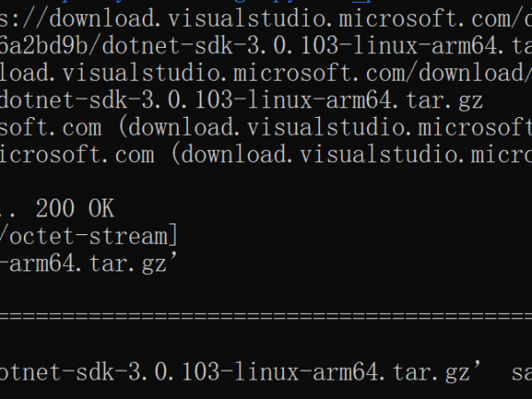Screen dimensions: 532x399
Task: Click the "=====" download progress bar
Action: (x=266, y=317)
